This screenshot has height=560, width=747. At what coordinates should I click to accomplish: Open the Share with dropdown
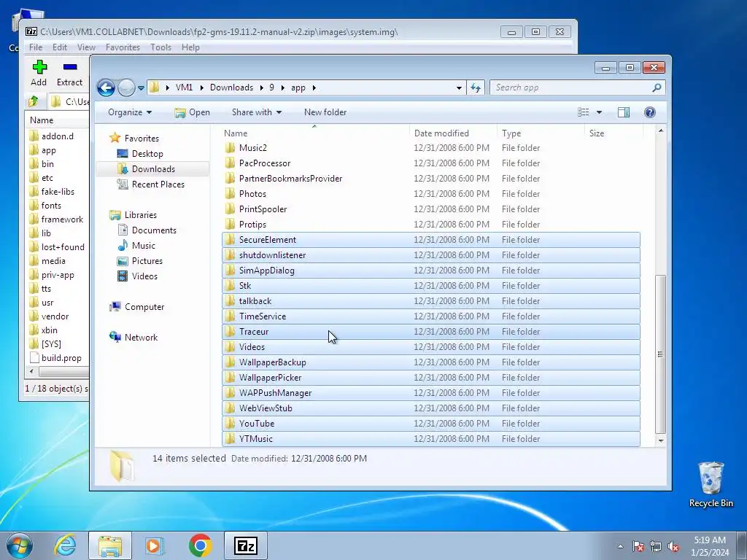click(x=256, y=112)
